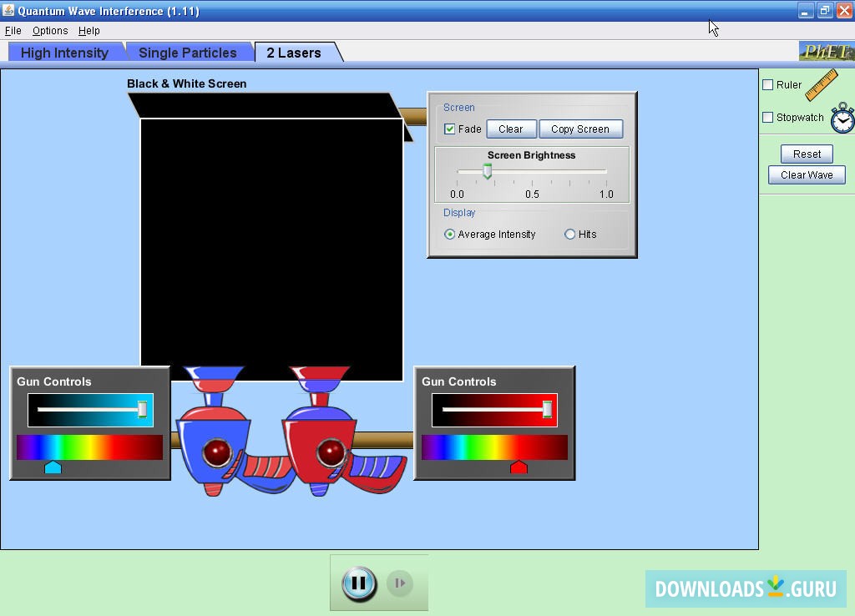Click the pause button
This screenshot has height=616, width=855.
click(359, 583)
